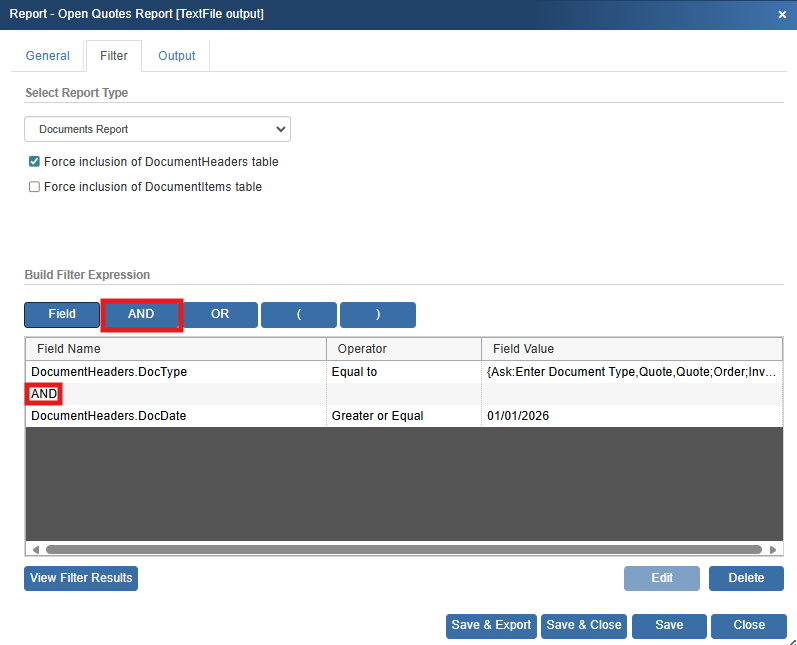Insert AND operator button
Viewport: 797px width, 645px height.
tap(141, 314)
